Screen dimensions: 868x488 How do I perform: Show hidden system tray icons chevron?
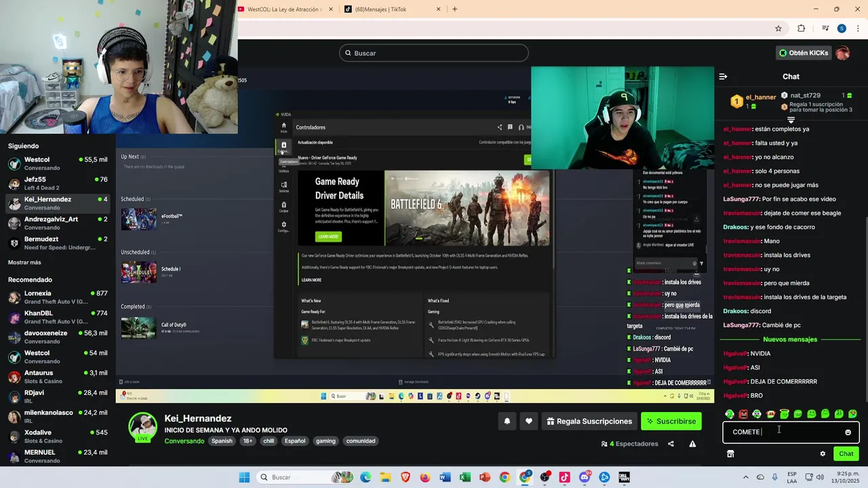[746, 477]
